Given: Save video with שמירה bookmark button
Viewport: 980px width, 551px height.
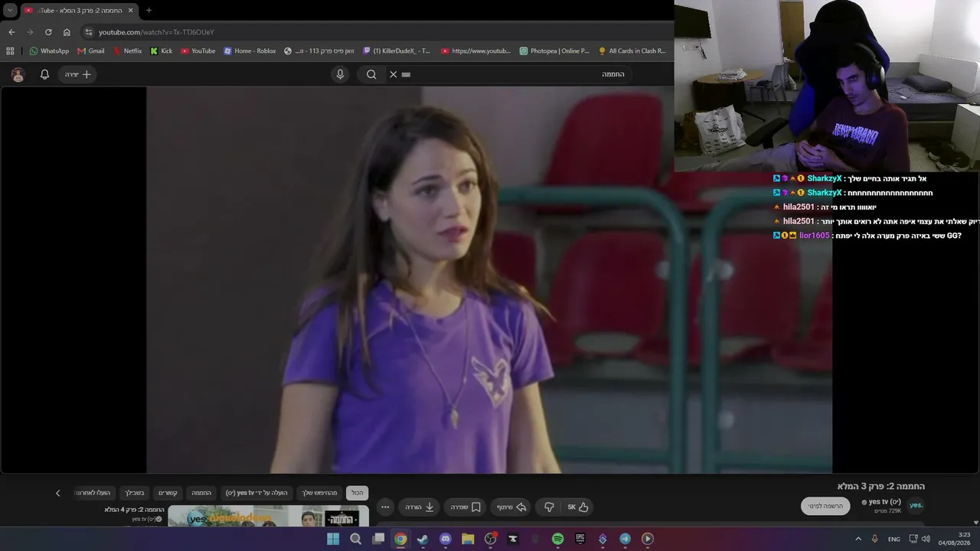Looking at the screenshot, I should (x=465, y=507).
